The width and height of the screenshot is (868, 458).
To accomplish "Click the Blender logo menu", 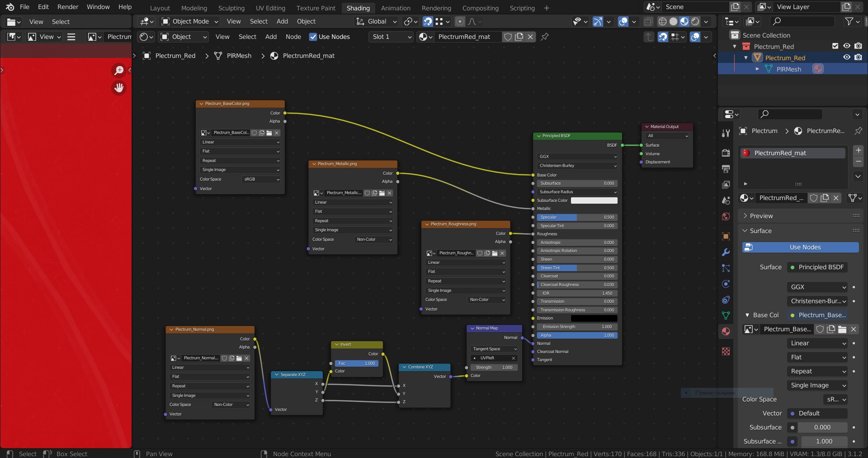I will pos(10,7).
